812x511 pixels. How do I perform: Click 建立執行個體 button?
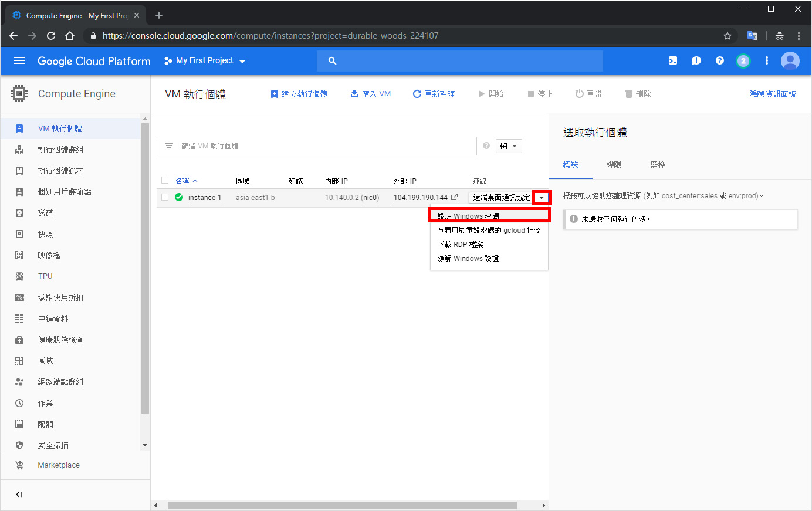click(x=299, y=94)
